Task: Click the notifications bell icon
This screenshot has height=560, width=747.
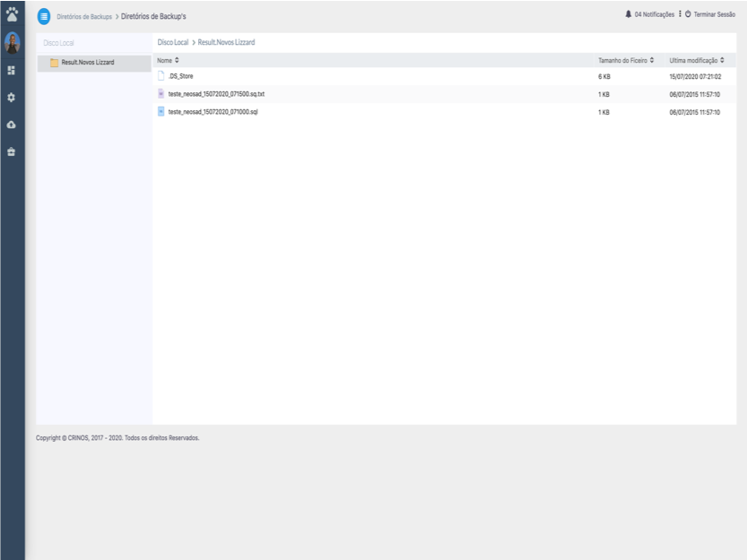Action: [628, 14]
